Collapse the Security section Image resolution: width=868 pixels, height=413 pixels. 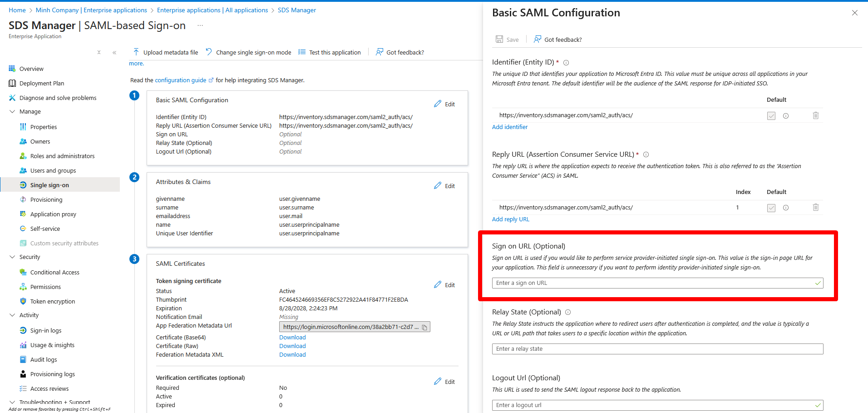tap(12, 257)
